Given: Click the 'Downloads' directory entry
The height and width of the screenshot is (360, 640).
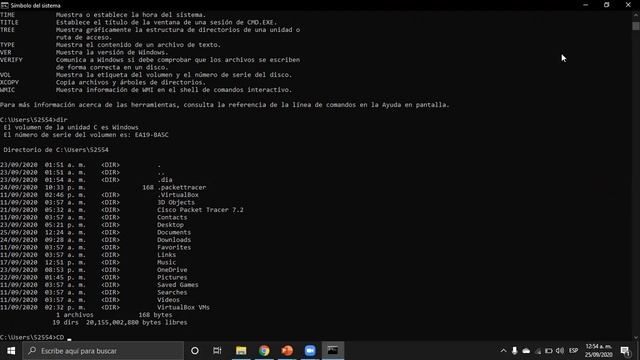Looking at the screenshot, I should tap(174, 240).
